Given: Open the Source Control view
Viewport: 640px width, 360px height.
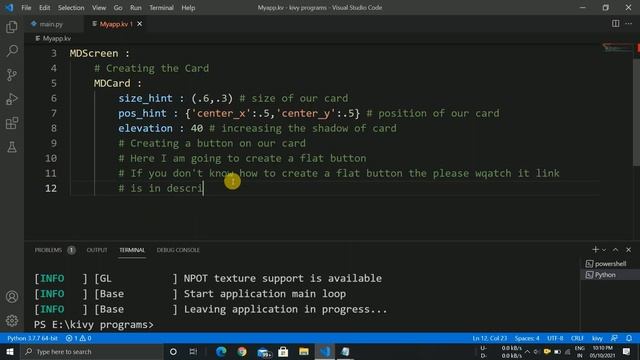Looking at the screenshot, I should click(12, 75).
